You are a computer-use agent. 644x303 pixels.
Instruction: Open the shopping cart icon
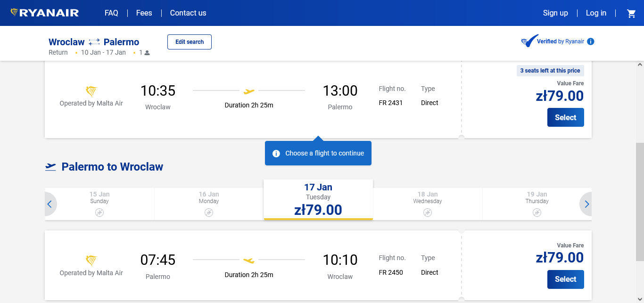[x=631, y=13]
